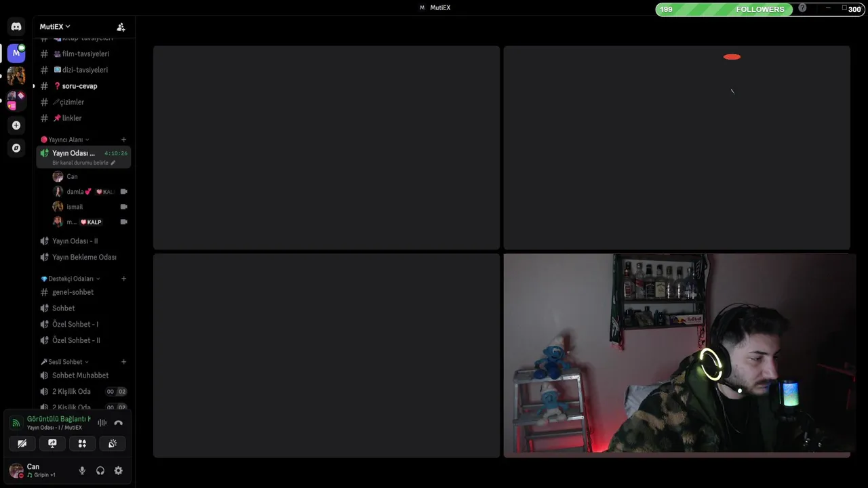This screenshot has height=488, width=868.
Task: Click camera icon beside the KALP user
Action: [x=123, y=222]
